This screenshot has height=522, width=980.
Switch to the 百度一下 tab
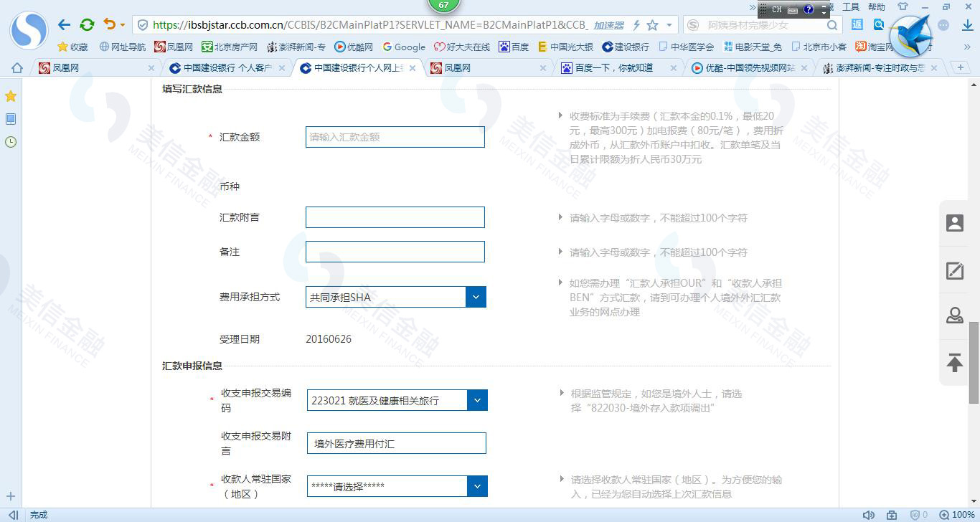[x=613, y=67]
